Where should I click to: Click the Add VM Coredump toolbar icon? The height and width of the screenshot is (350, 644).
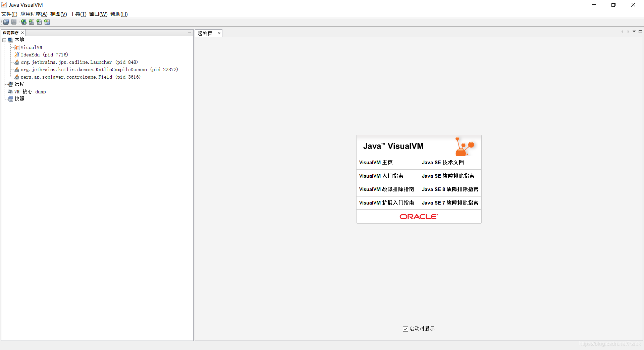pyautogui.click(x=39, y=22)
